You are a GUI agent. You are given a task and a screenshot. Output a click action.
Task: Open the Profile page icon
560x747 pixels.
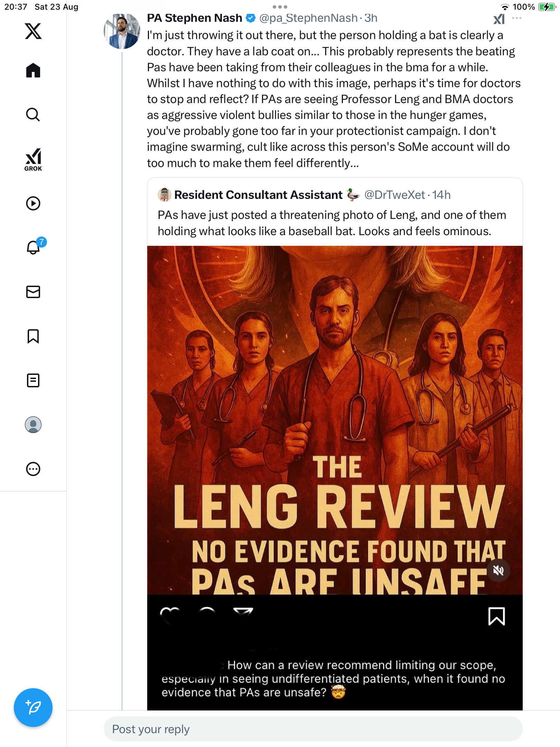coord(33,425)
